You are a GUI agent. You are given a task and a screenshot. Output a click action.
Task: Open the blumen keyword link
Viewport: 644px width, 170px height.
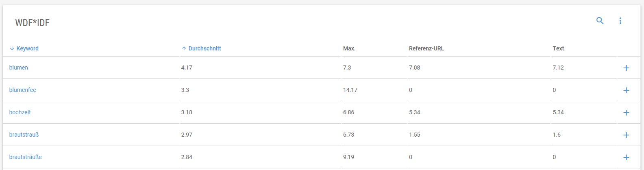click(19, 68)
